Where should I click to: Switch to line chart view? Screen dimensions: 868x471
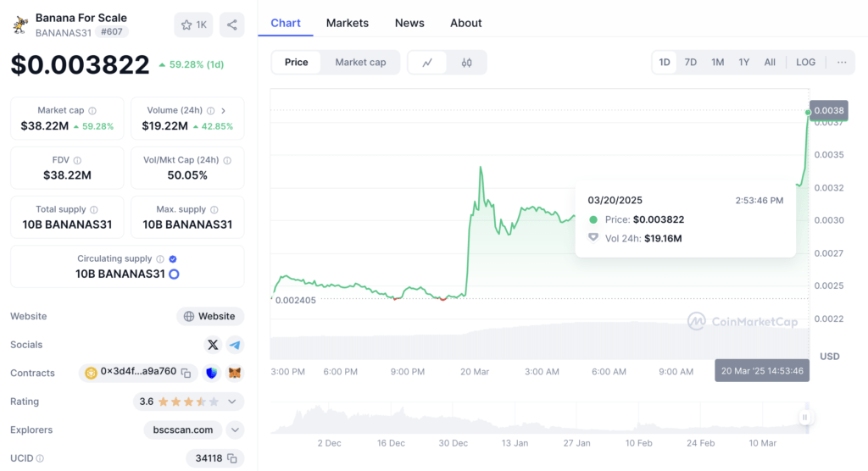[x=427, y=63]
